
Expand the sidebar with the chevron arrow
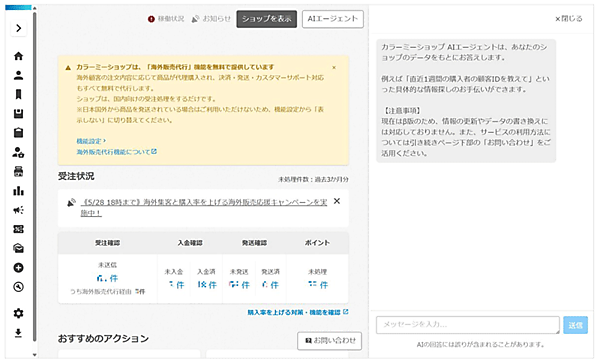pos(18,28)
